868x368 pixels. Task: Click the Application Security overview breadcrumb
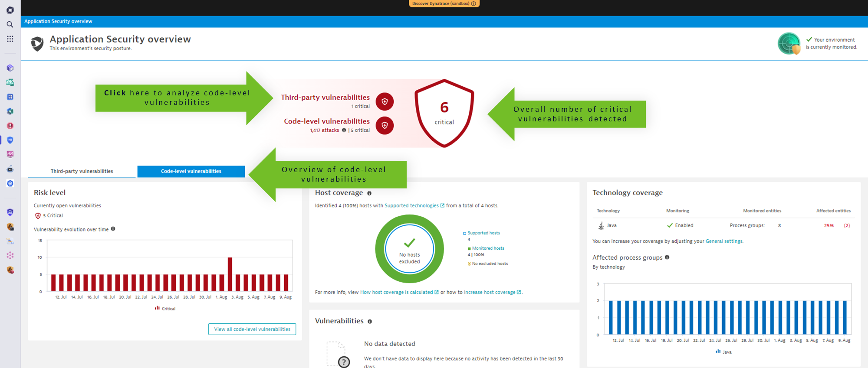pos(58,21)
